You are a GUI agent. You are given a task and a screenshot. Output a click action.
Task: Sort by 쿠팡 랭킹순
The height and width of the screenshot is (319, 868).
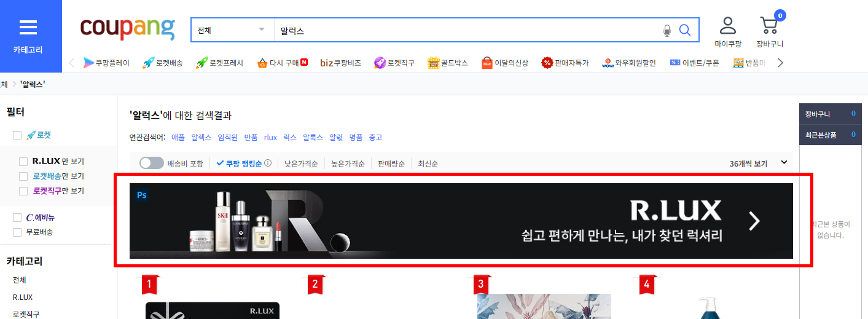pyautogui.click(x=240, y=163)
